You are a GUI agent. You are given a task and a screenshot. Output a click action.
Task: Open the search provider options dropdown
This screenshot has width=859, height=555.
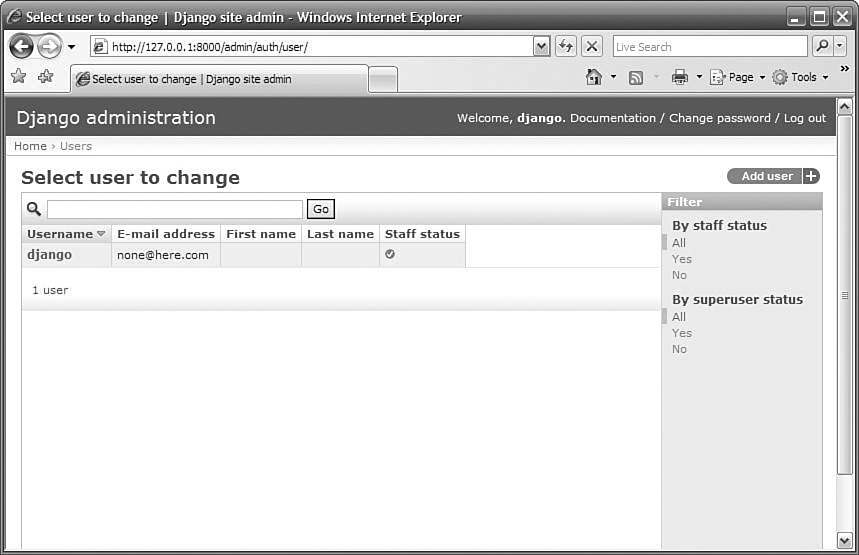[x=840, y=47]
